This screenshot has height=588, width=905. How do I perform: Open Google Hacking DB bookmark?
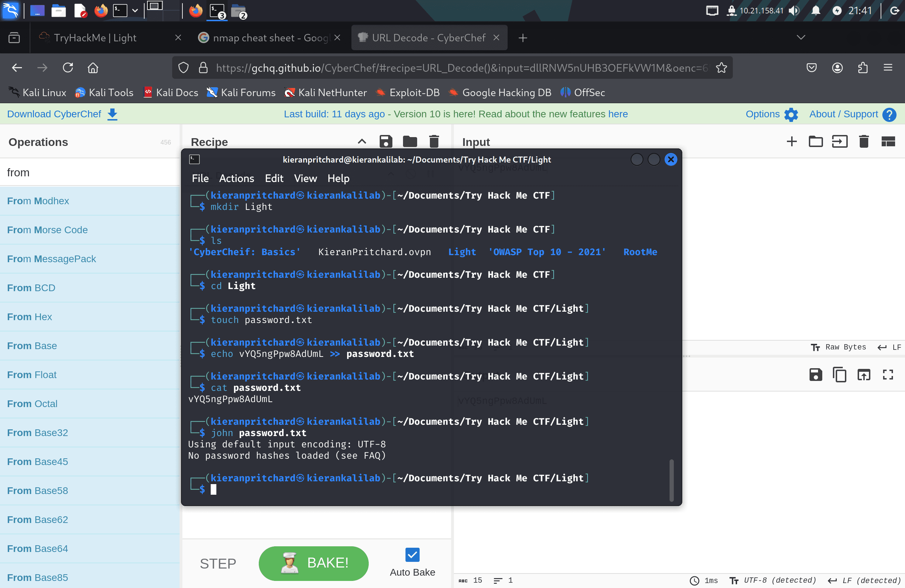coord(499,92)
